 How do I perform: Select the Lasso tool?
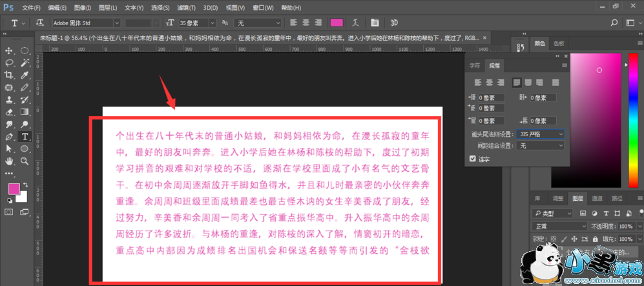click(x=9, y=63)
